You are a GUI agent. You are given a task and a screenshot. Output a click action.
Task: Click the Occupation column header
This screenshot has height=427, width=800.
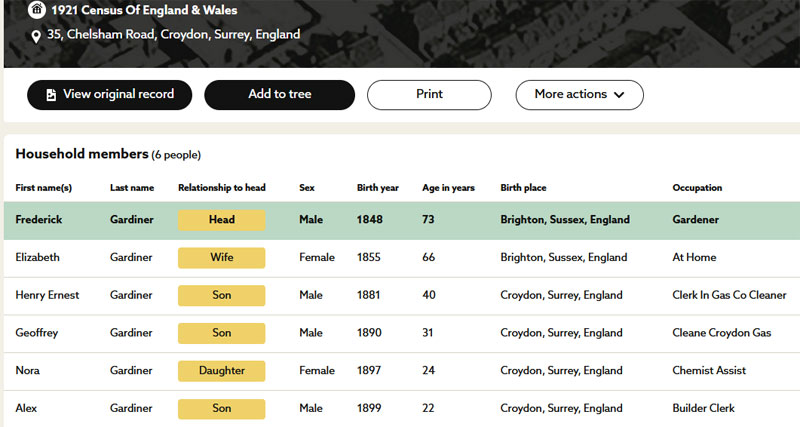click(x=697, y=188)
